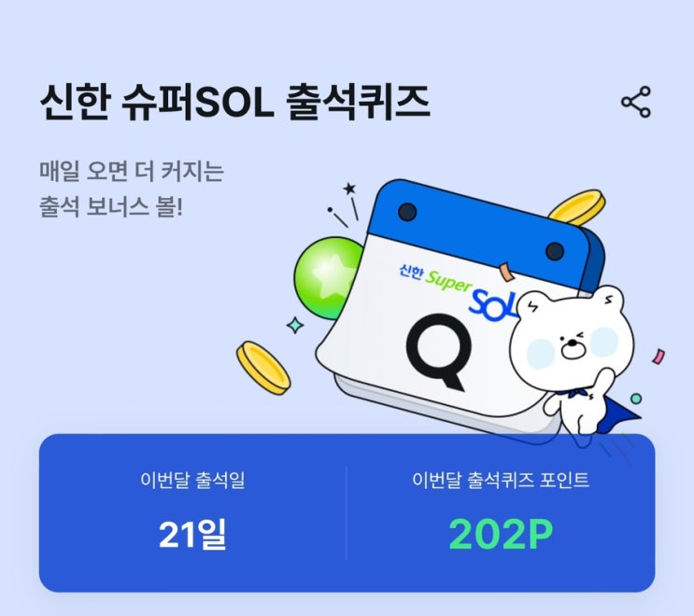Screen dimensions: 694x616
Task: Click the left ring hole on calendar header
Action: [407, 212]
